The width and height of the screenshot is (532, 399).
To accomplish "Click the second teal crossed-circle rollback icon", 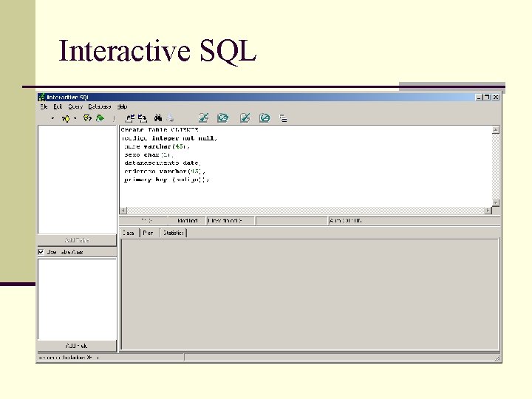I will pyautogui.click(x=265, y=117).
